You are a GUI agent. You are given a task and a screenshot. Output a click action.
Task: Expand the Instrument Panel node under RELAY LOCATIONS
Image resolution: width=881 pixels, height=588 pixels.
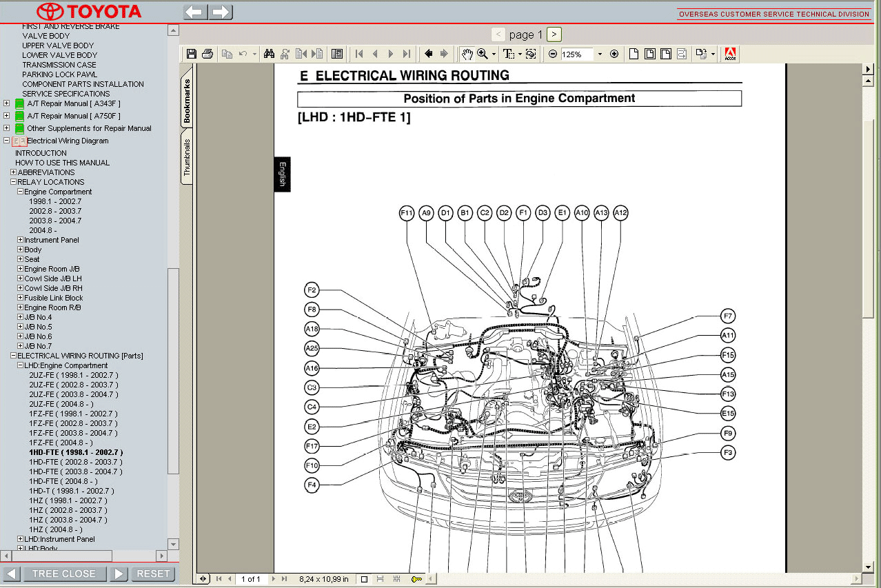click(20, 240)
